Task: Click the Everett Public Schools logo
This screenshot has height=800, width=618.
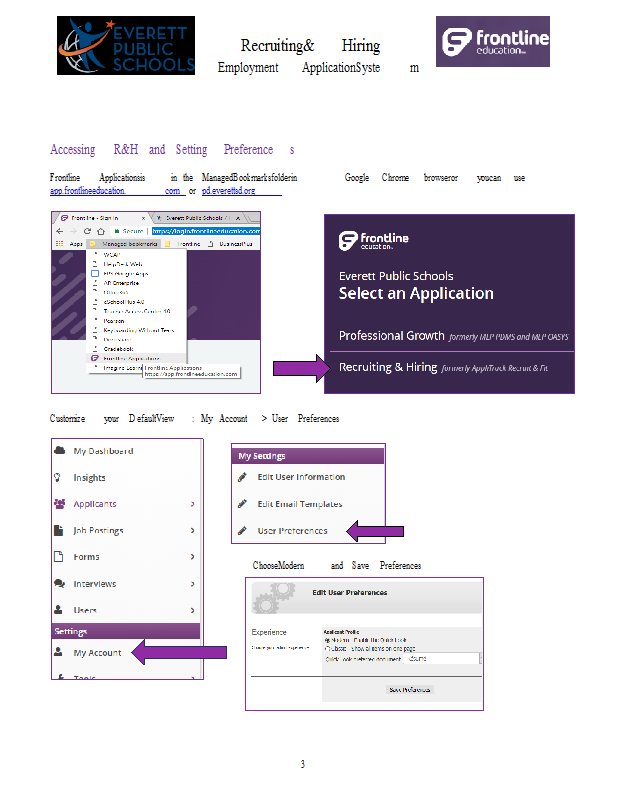Action: point(126,45)
